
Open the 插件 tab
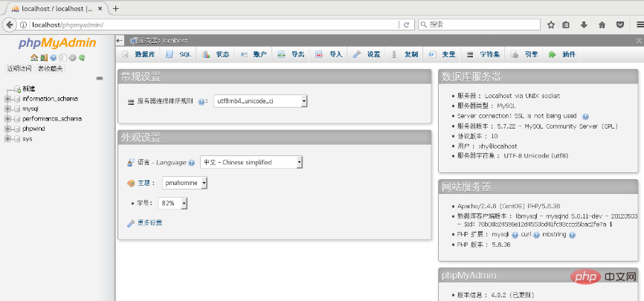(x=561, y=54)
